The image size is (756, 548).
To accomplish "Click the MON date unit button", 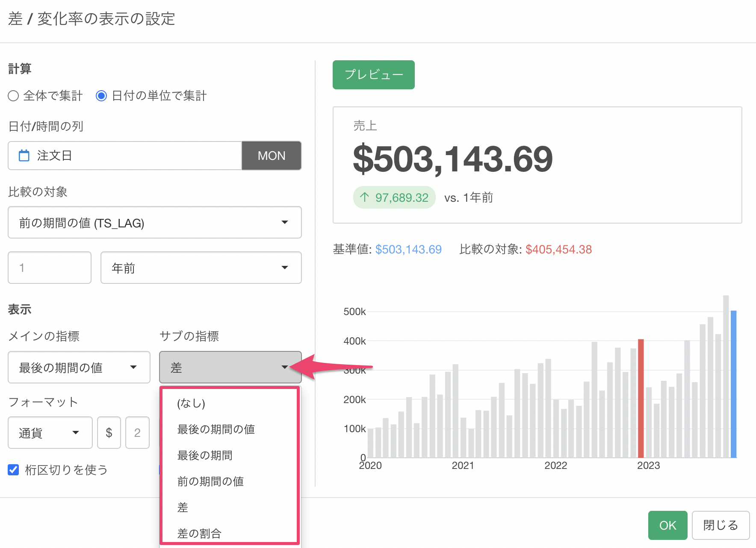I will (x=272, y=156).
